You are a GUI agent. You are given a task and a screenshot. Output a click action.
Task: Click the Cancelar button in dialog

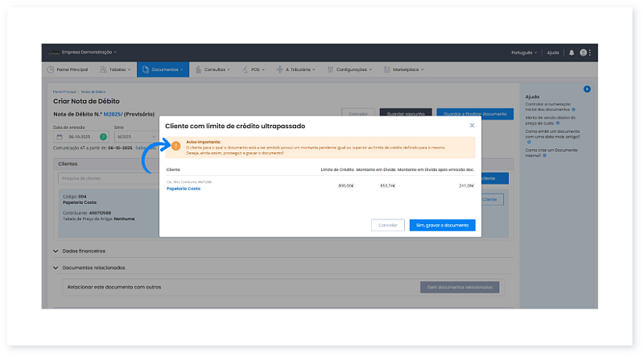(387, 226)
